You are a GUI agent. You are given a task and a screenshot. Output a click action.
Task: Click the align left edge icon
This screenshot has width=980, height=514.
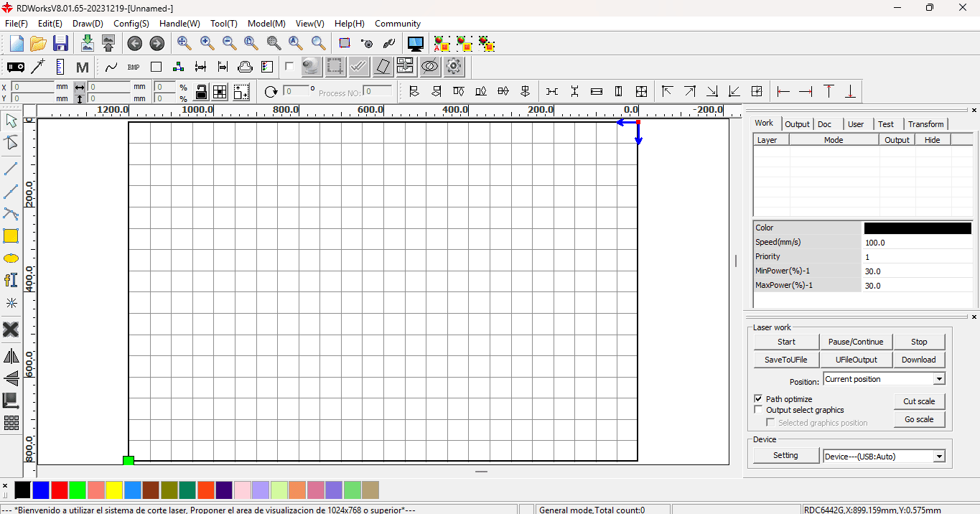(414, 91)
